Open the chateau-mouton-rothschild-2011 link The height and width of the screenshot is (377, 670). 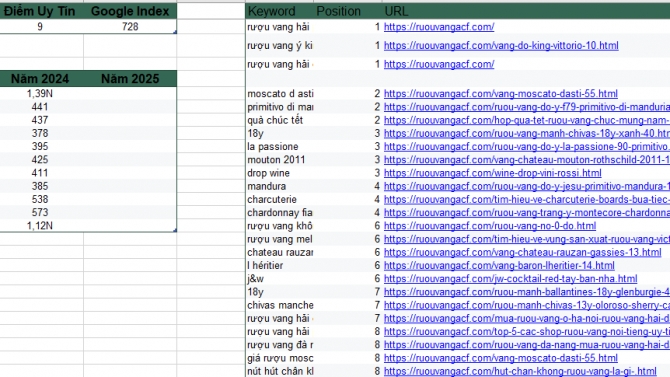tap(527, 160)
